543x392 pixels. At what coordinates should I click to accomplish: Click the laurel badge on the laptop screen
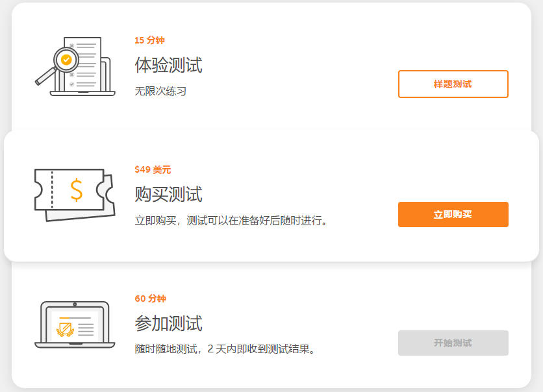[65, 329]
